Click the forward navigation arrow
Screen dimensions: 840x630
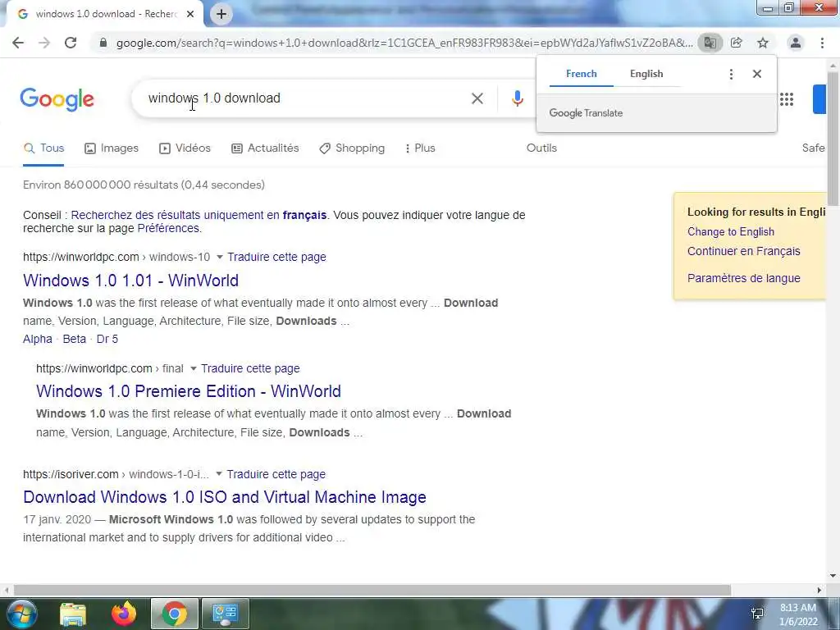[44, 43]
